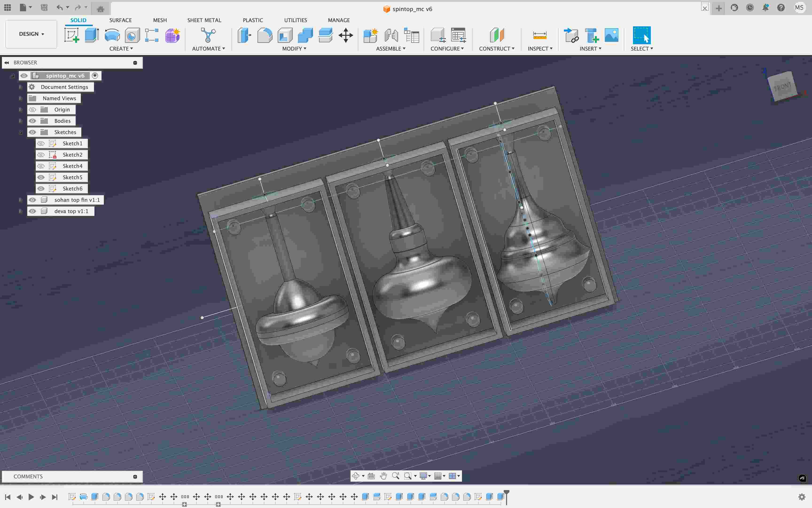Click the Insert Derive icon
This screenshot has height=508, width=812.
coord(571,35)
